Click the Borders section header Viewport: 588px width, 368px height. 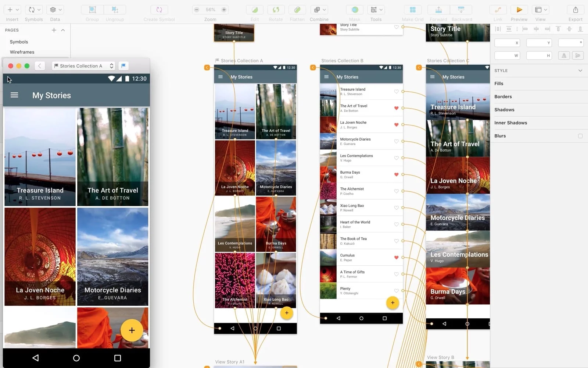point(503,97)
